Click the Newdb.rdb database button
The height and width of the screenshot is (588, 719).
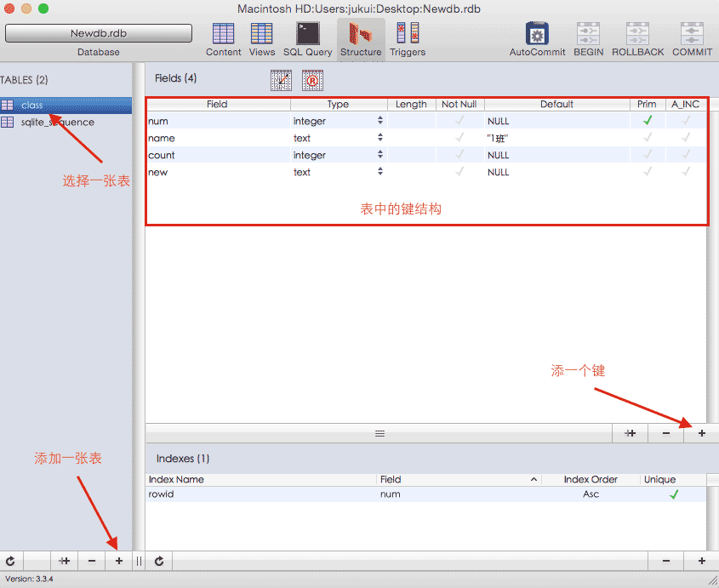(x=98, y=33)
